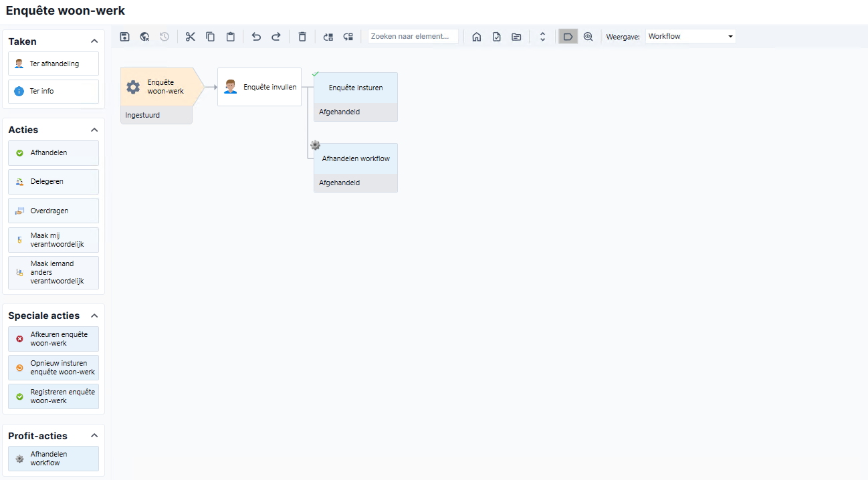The image size is (868, 480).
Task: Click the home icon in the toolbar
Action: point(477,37)
